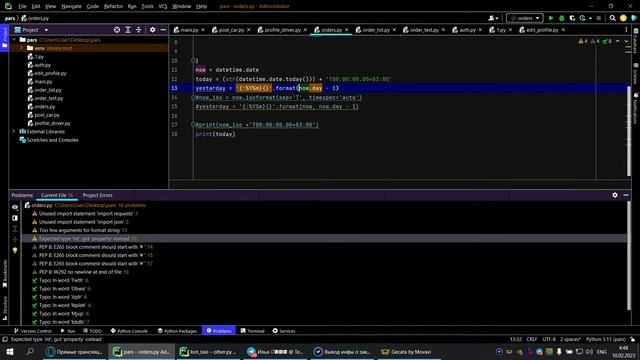The height and width of the screenshot is (360, 640).
Task: Toggle Project sidebar stripe button
Action: coord(4,37)
